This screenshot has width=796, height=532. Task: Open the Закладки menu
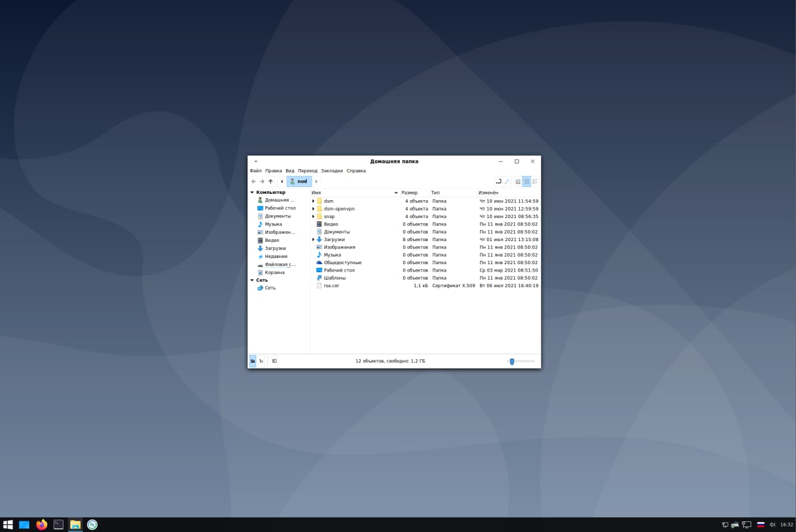[x=332, y=170]
